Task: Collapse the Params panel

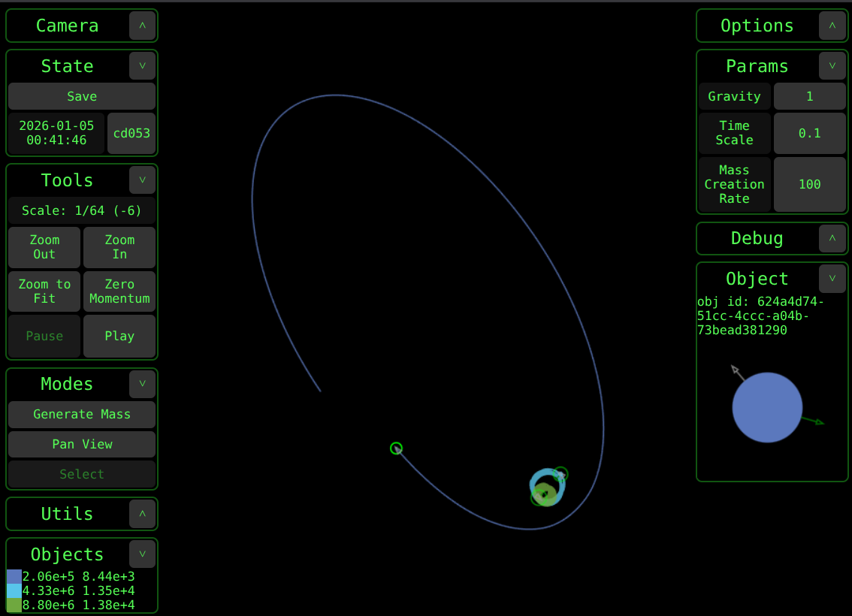Action: [x=832, y=66]
